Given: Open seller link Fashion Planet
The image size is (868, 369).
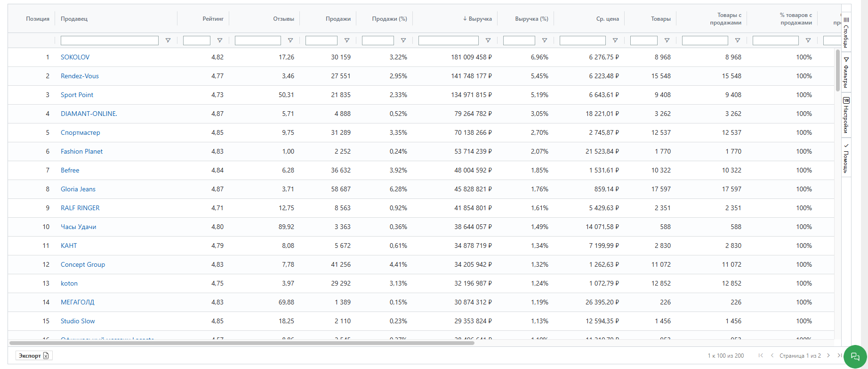Looking at the screenshot, I should [x=81, y=151].
